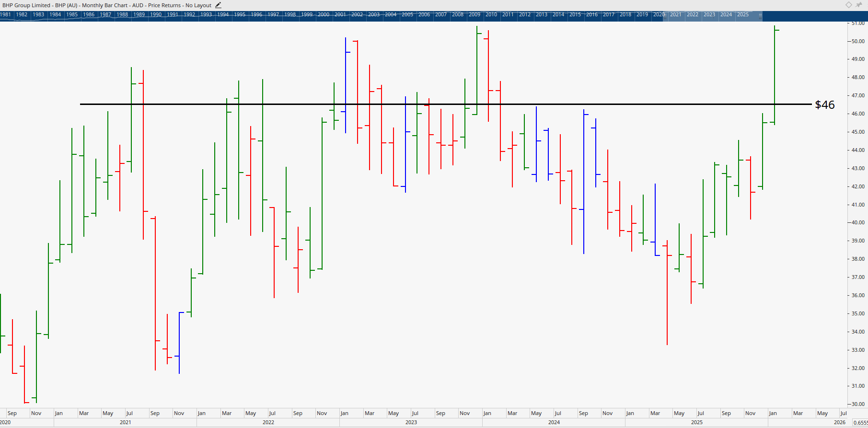This screenshot has width=868, height=428.
Task: Click the $46 text annotation
Action: click(x=825, y=105)
